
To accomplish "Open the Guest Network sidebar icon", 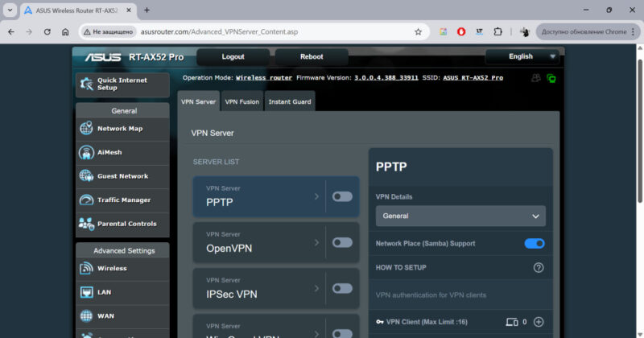I will (86, 175).
